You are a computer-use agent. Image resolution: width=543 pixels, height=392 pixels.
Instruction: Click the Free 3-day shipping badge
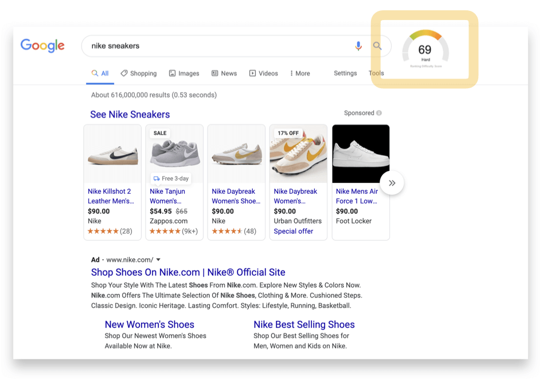pyautogui.click(x=171, y=178)
